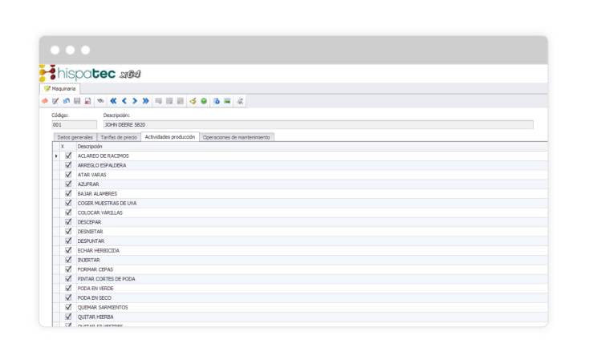
Task: Select the Maquinaria document tab
Action: (60, 88)
